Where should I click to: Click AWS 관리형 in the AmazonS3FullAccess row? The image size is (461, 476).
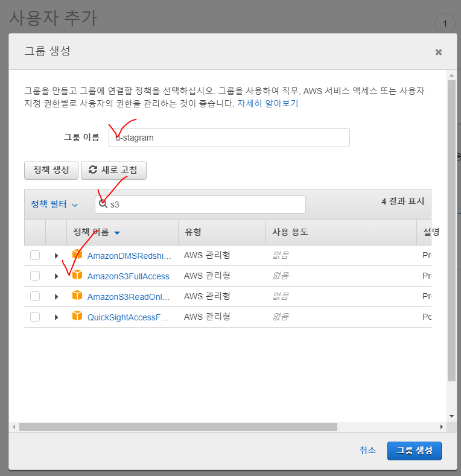(x=207, y=276)
